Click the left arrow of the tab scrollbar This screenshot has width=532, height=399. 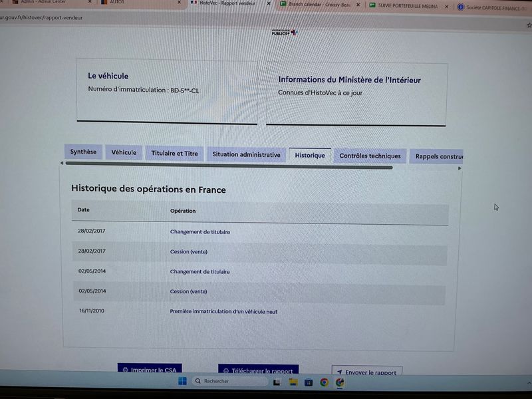pos(62,163)
